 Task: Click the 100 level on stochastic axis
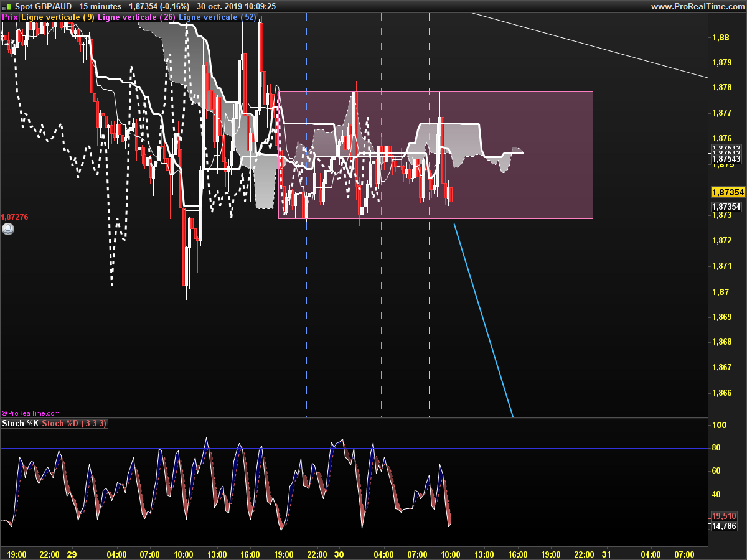(720, 425)
